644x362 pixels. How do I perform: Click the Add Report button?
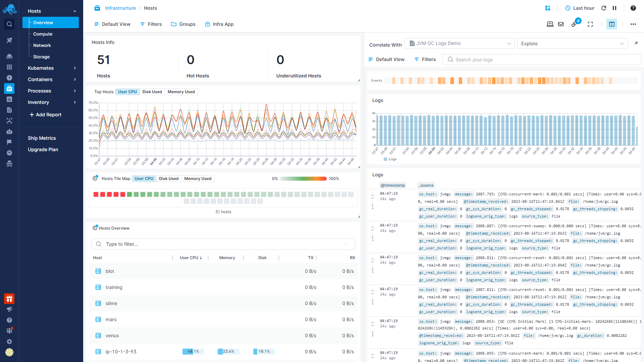[45, 115]
